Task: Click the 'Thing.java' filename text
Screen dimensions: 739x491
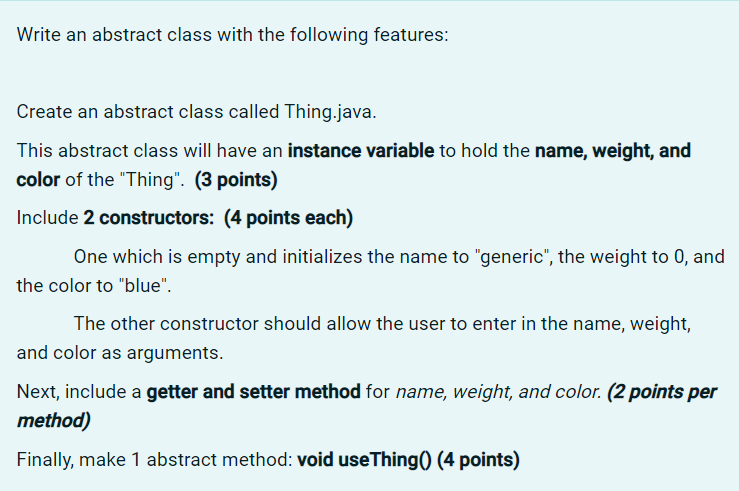Action: 330,112
